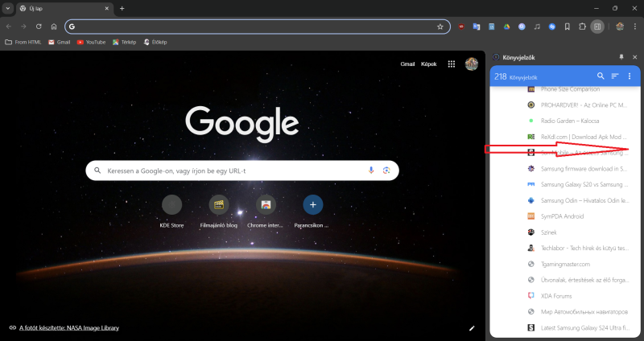
Task: Search bookmarks with magnifier icon in panel
Action: click(x=601, y=76)
